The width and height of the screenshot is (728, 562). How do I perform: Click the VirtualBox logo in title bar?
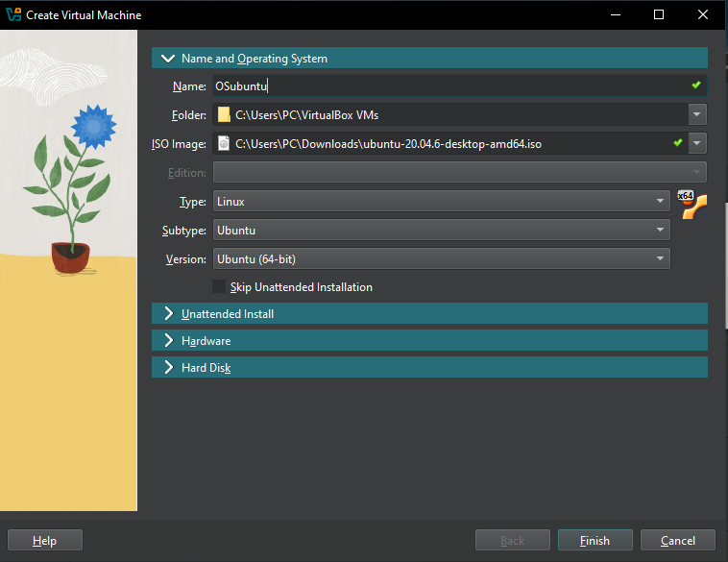[13, 14]
